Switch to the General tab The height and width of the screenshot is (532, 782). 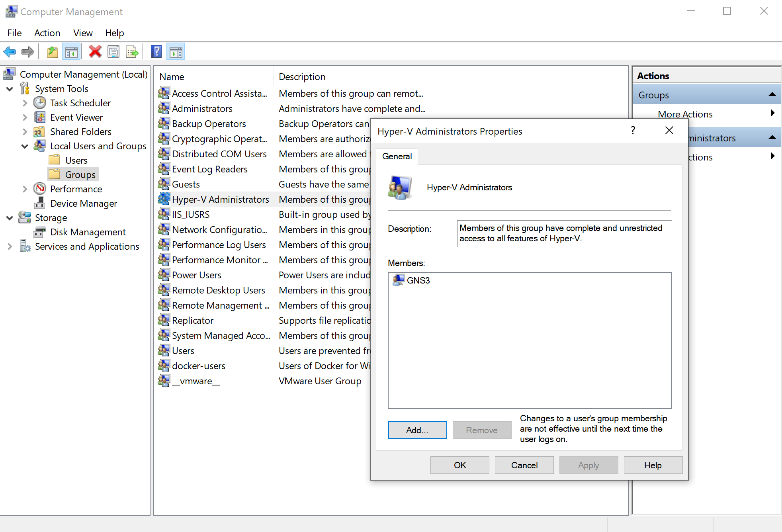pos(397,156)
